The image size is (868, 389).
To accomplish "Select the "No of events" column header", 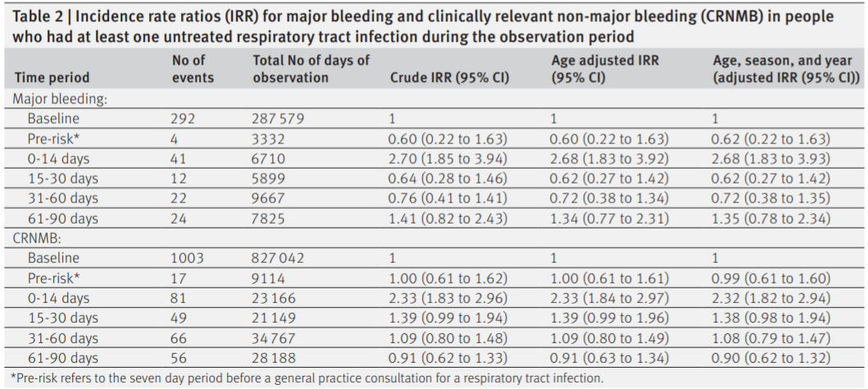I will (193, 69).
